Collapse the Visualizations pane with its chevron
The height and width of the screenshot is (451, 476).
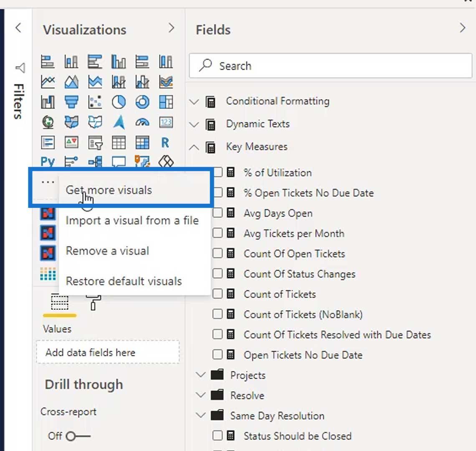click(171, 28)
